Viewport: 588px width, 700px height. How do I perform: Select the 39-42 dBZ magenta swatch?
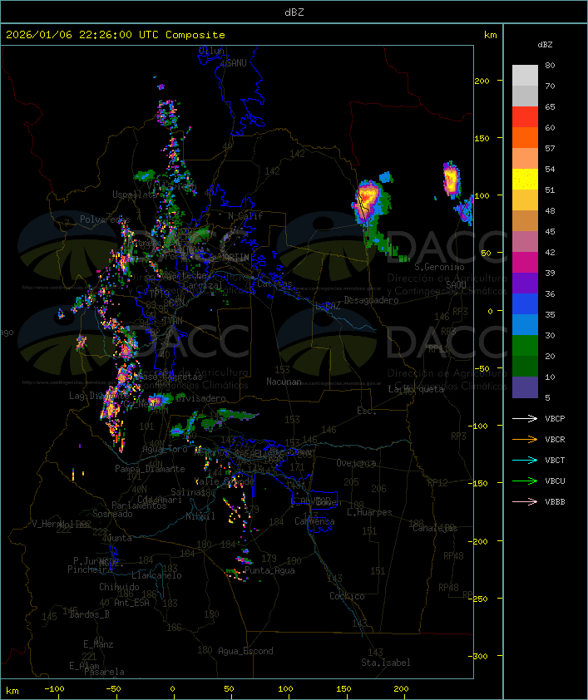pos(525,263)
